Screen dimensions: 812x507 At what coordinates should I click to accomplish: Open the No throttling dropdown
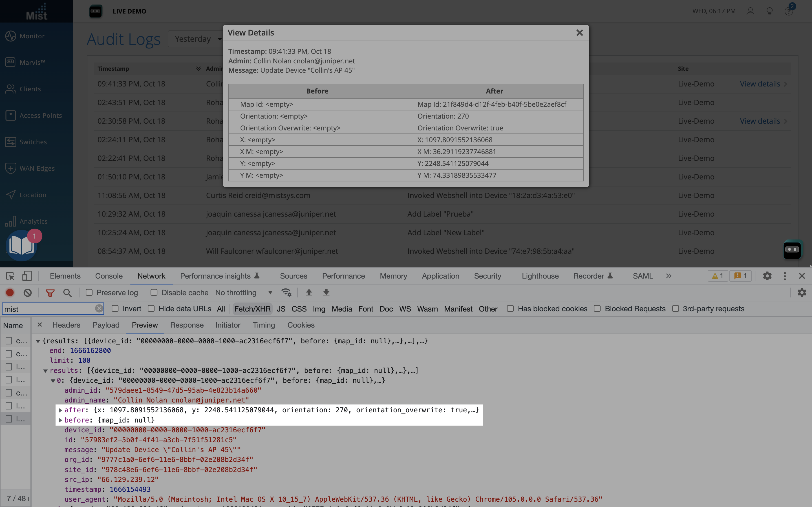pos(244,292)
